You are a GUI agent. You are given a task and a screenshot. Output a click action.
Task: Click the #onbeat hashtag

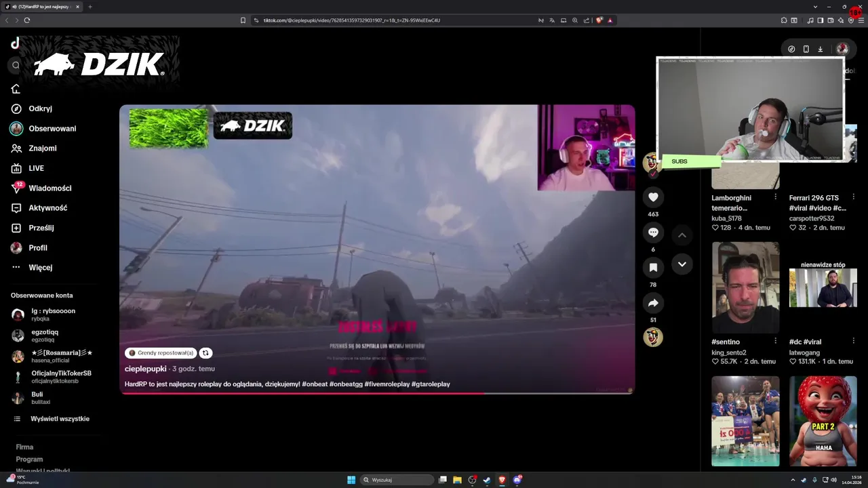pyautogui.click(x=315, y=384)
